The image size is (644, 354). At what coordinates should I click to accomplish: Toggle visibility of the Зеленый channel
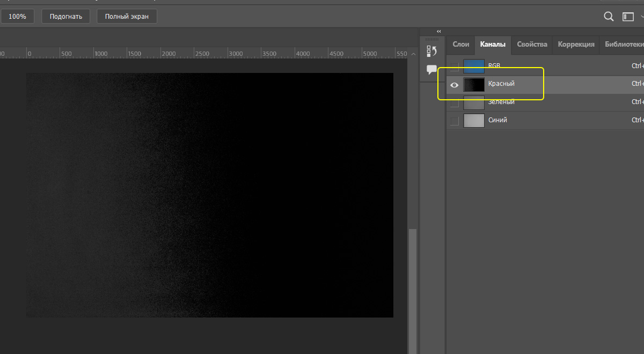pos(455,102)
